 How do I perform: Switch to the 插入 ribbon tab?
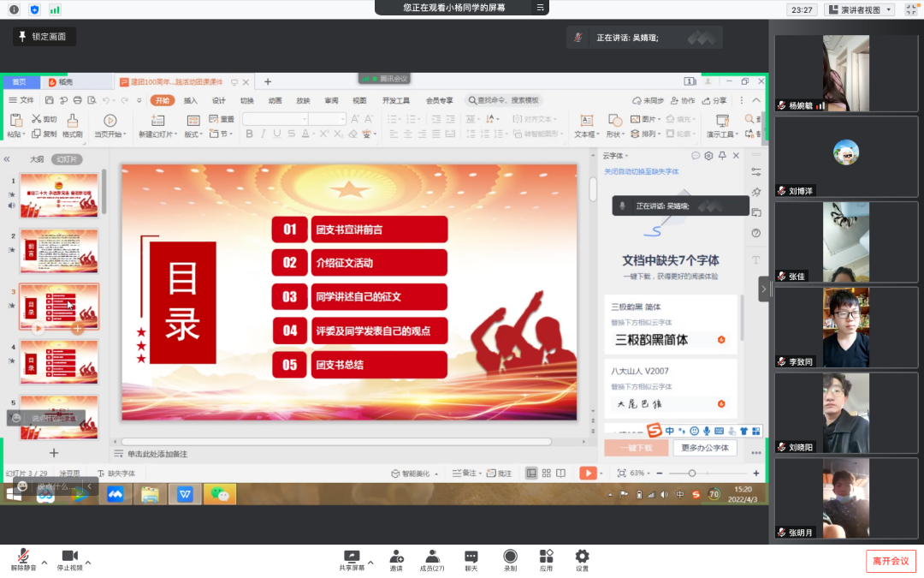[190, 100]
